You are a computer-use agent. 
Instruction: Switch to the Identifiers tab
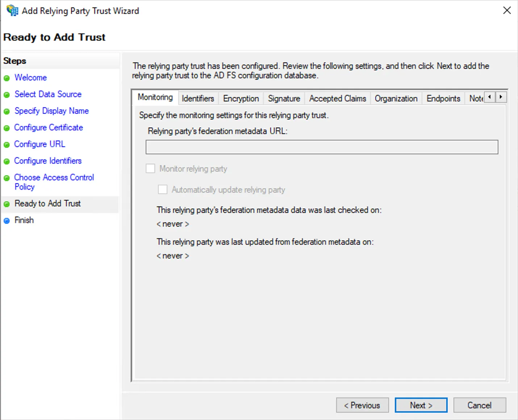[198, 98]
